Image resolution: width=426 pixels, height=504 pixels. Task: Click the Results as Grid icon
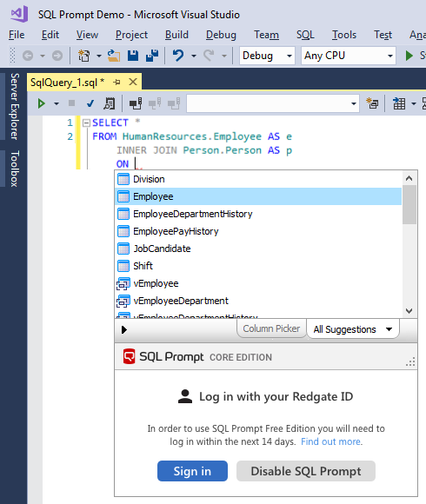coord(399,103)
